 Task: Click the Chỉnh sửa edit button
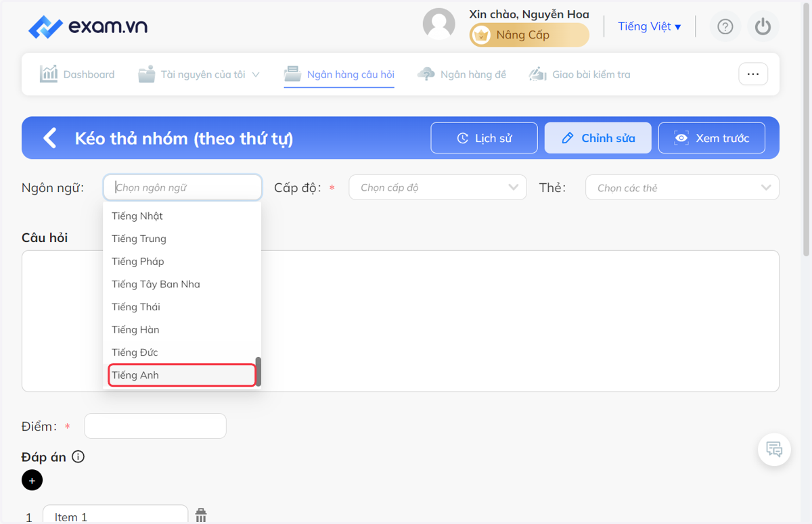tap(598, 138)
